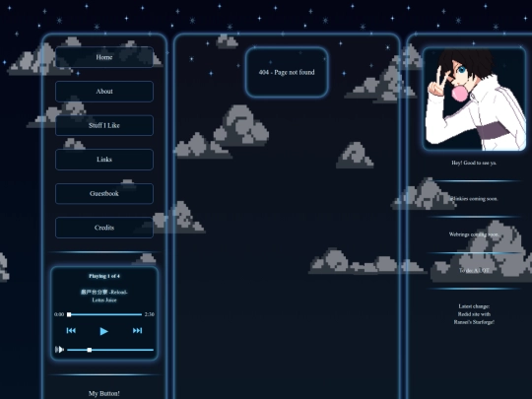Play the current song
532x399 pixels.
[103, 331]
